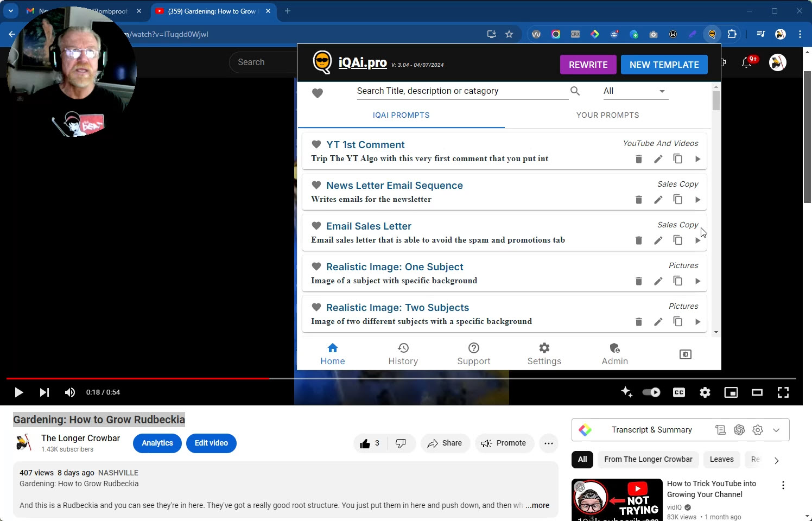Delete the Realistic Image: Two Subjects prompt
The height and width of the screenshot is (521, 812).
pos(639,322)
